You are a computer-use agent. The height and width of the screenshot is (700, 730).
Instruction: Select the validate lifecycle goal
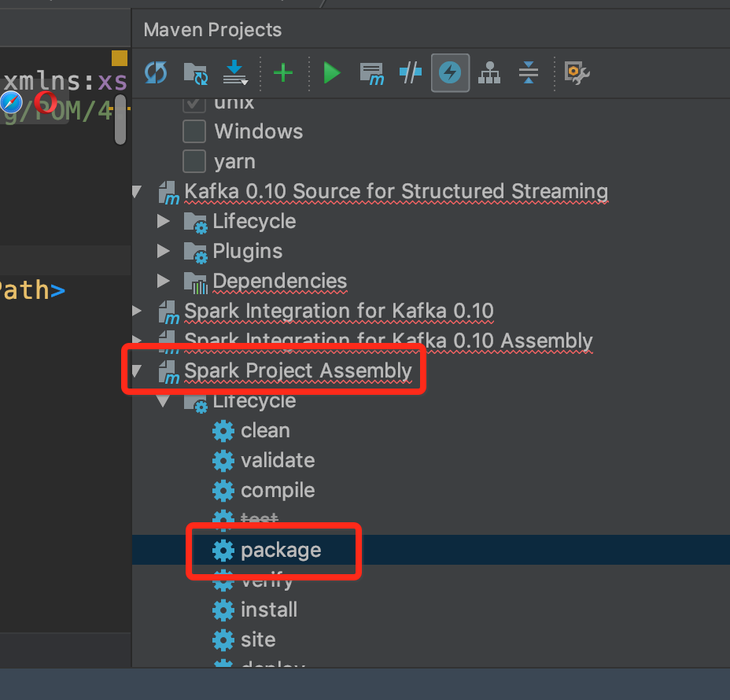278,460
